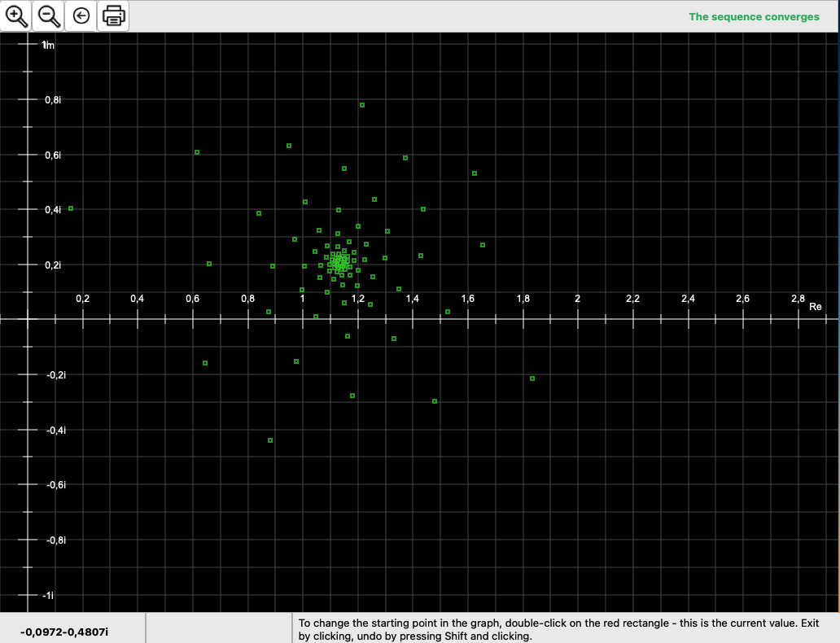This screenshot has width=840, height=643.
Task: Zoom out using the magnifier minus icon
Action: pyautogui.click(x=49, y=15)
